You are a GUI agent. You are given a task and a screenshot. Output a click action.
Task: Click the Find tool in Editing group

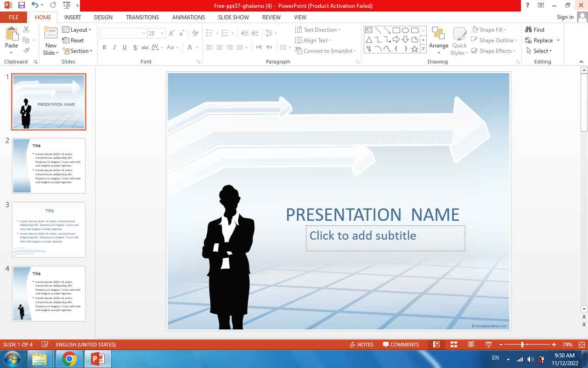coord(535,30)
